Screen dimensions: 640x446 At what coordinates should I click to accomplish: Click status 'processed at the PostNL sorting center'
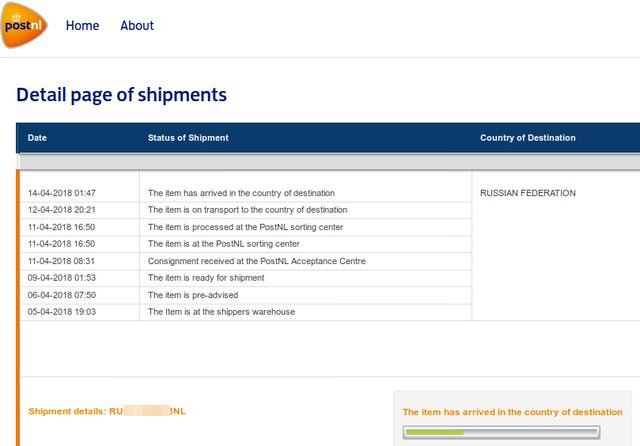(246, 227)
